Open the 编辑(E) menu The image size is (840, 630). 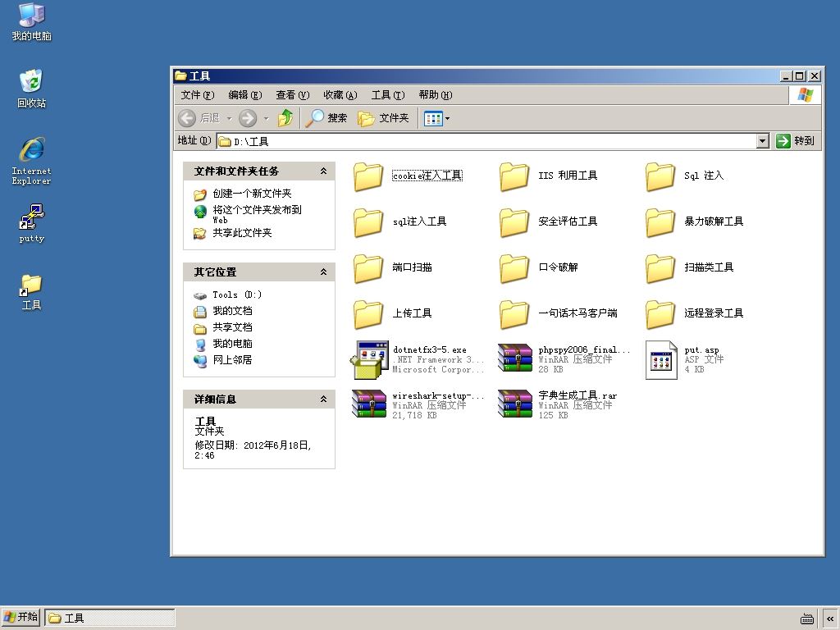244,95
